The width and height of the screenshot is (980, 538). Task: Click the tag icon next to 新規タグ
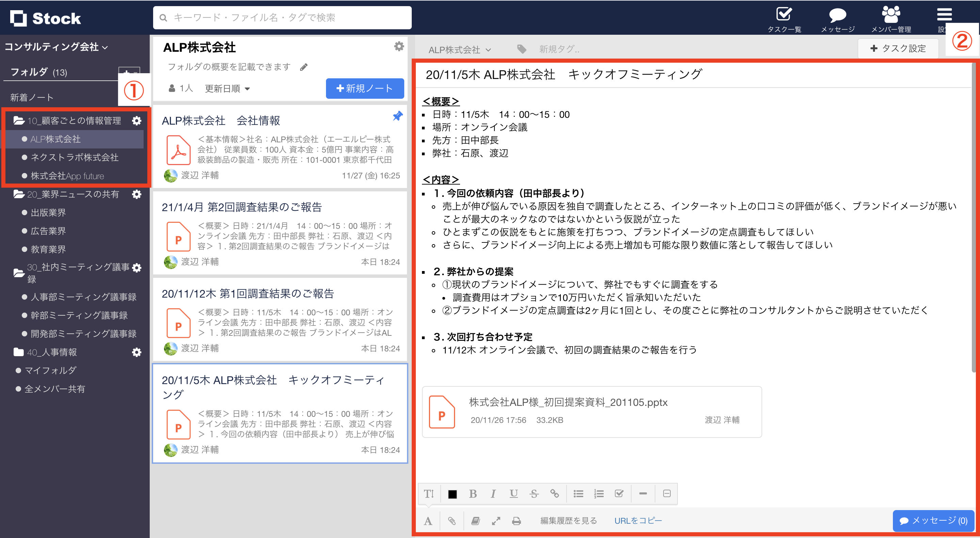522,49
